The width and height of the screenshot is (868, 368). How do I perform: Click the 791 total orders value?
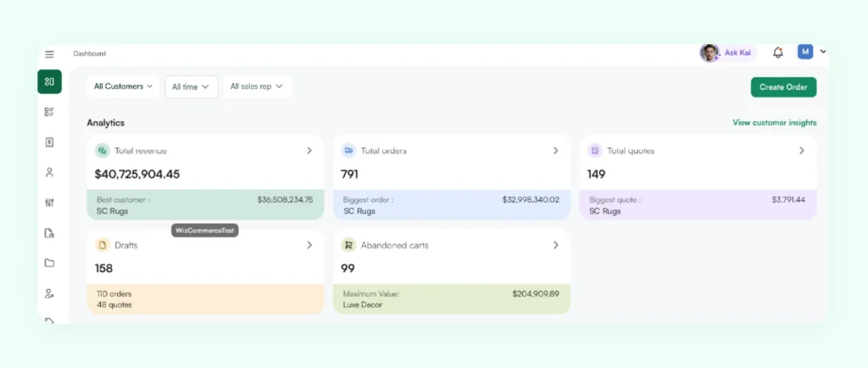click(349, 175)
